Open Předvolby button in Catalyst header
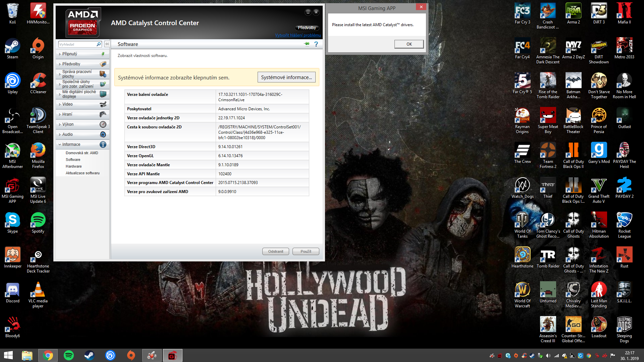The height and width of the screenshot is (362, 644). [x=307, y=28]
